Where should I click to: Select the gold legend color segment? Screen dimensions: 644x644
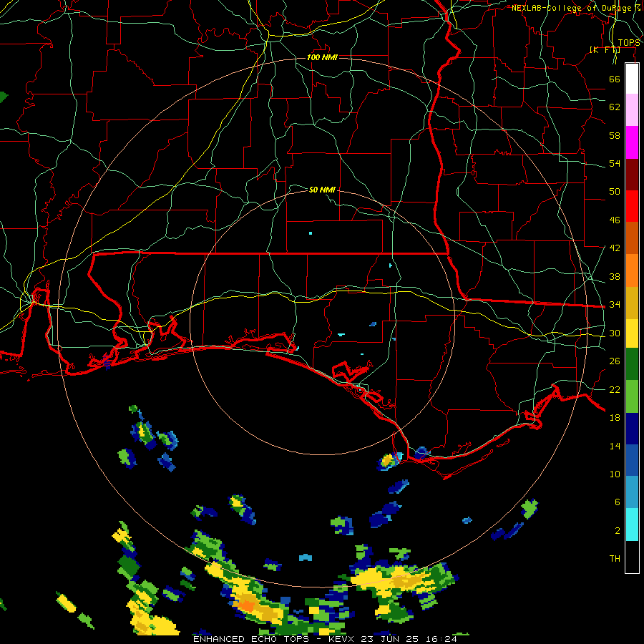[632, 303]
